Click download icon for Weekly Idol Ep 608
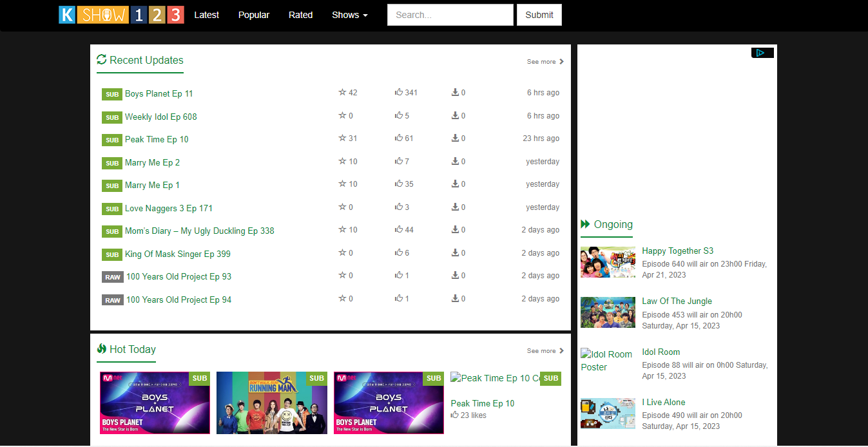The image size is (868, 447). pos(455,115)
